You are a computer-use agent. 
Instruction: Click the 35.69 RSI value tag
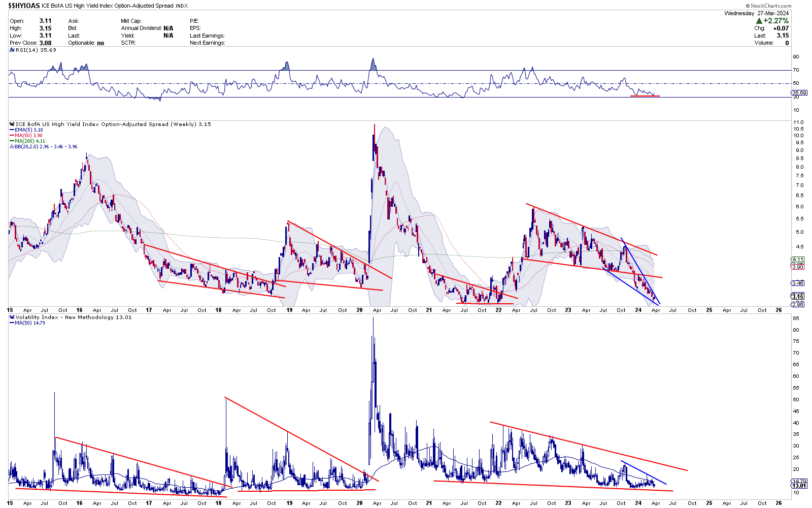click(x=799, y=92)
